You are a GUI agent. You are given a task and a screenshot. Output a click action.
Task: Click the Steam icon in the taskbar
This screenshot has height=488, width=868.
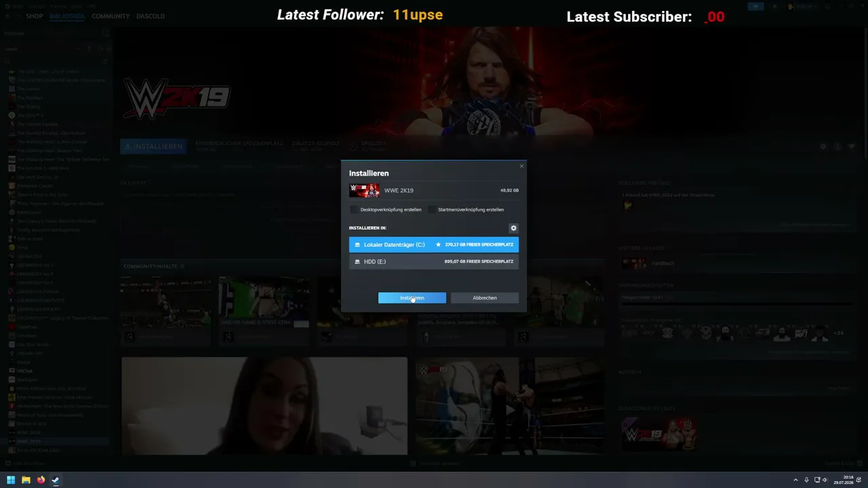[56, 480]
